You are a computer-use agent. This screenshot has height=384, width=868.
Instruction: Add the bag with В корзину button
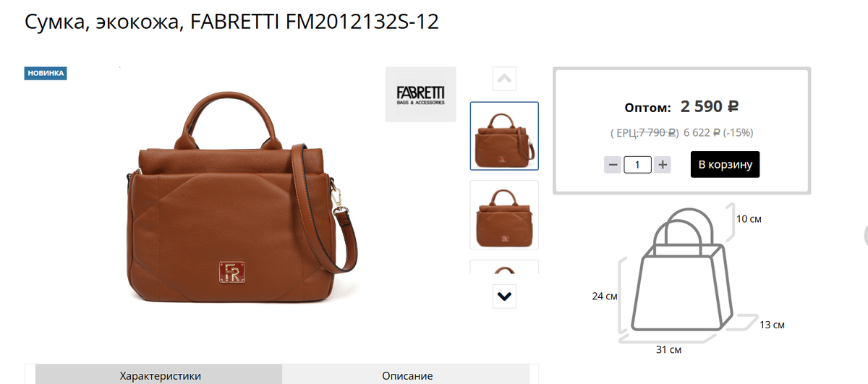click(x=725, y=164)
